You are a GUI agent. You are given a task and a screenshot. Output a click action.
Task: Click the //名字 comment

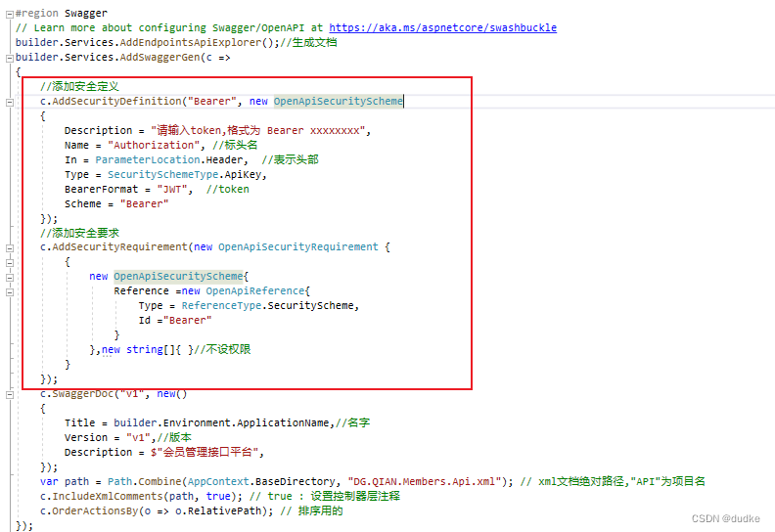click(352, 422)
